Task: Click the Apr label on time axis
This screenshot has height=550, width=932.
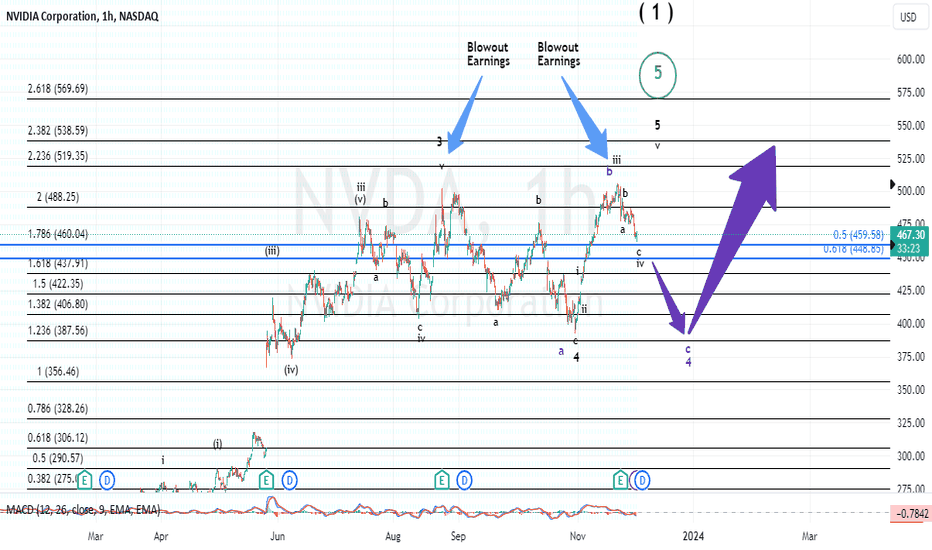Action: [160, 536]
